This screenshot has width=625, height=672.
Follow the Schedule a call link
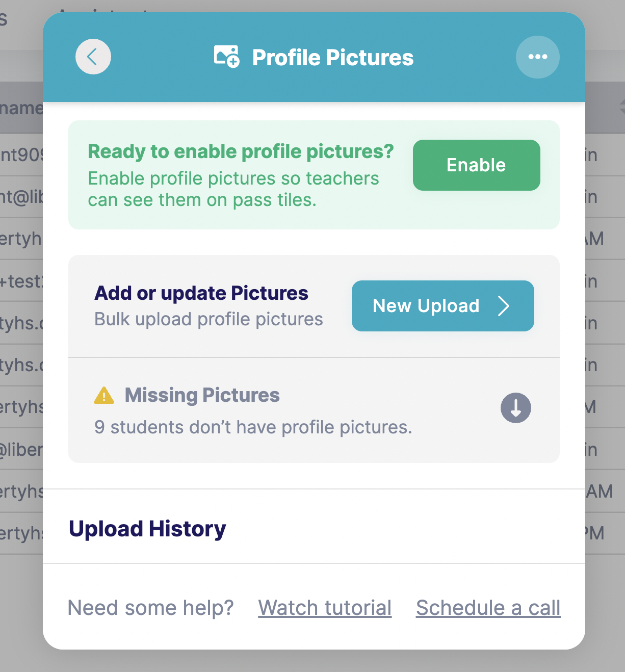point(488,608)
